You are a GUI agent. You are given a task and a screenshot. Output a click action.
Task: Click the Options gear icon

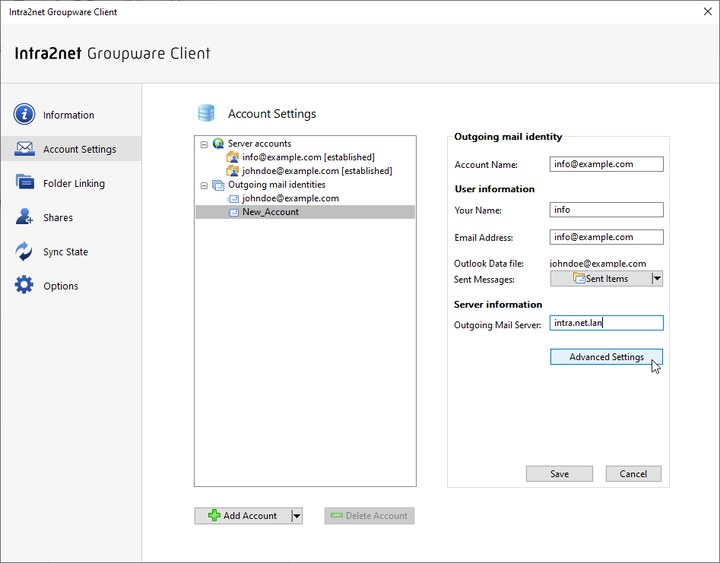24,285
